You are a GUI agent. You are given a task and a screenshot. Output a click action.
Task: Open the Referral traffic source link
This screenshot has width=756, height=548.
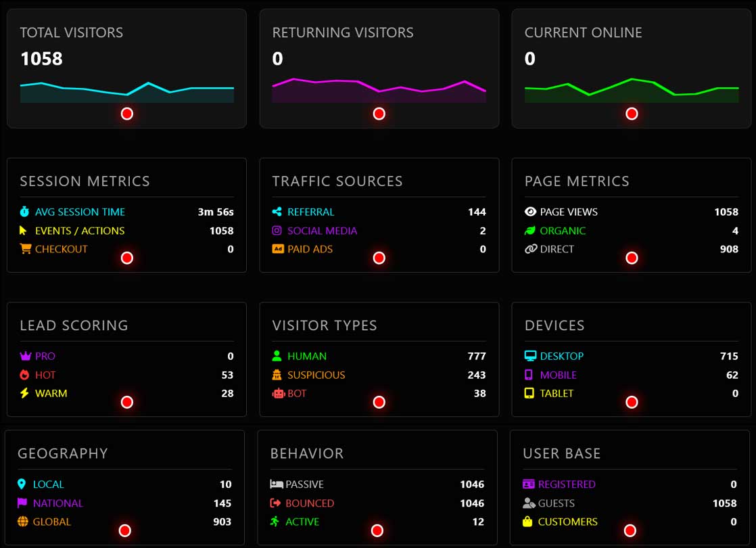(x=310, y=212)
